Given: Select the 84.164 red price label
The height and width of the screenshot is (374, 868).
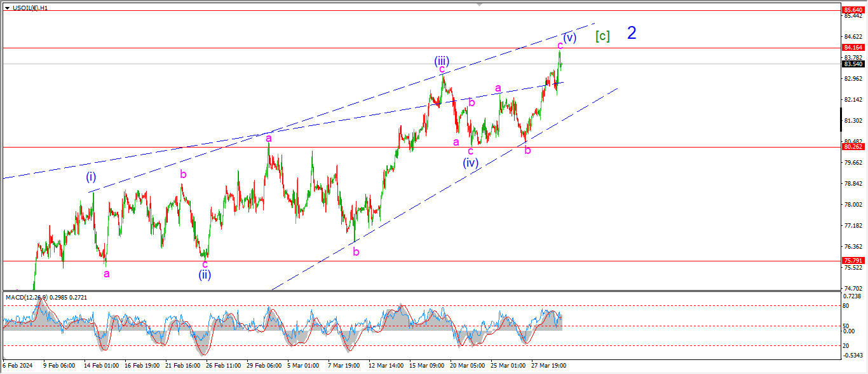Looking at the screenshot, I should point(851,48).
